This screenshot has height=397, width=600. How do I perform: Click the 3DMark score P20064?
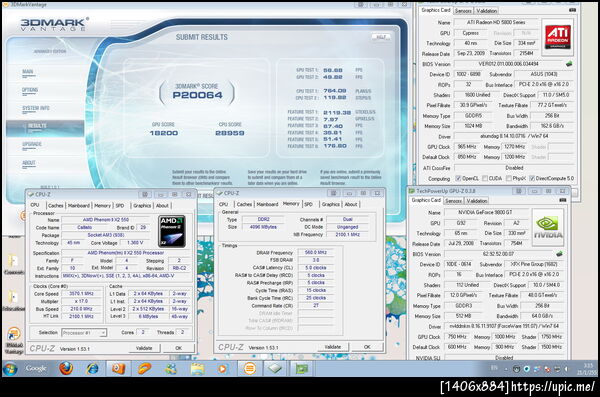pos(197,95)
